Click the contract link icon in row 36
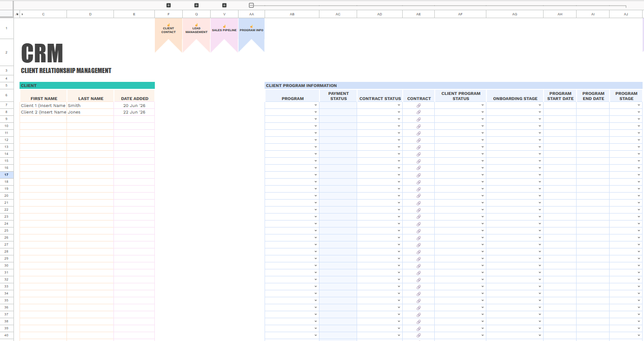644x341 pixels. (x=418, y=308)
